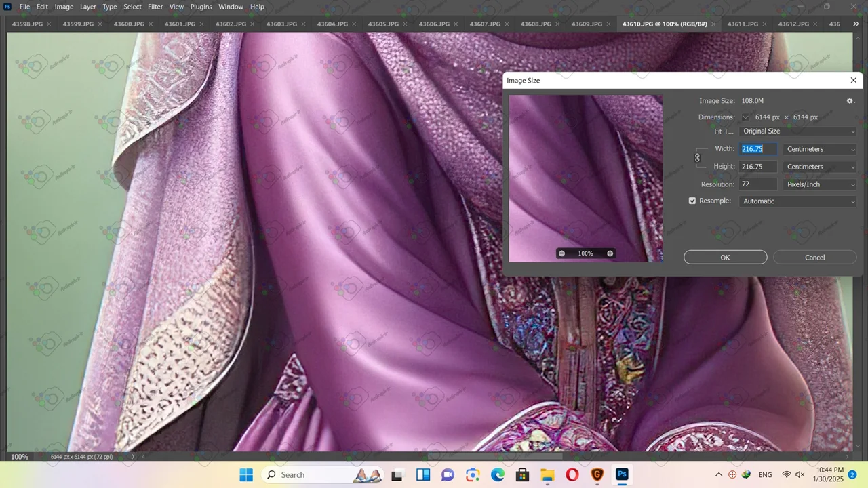Open the Width units Centimeters dropdown

pos(820,149)
